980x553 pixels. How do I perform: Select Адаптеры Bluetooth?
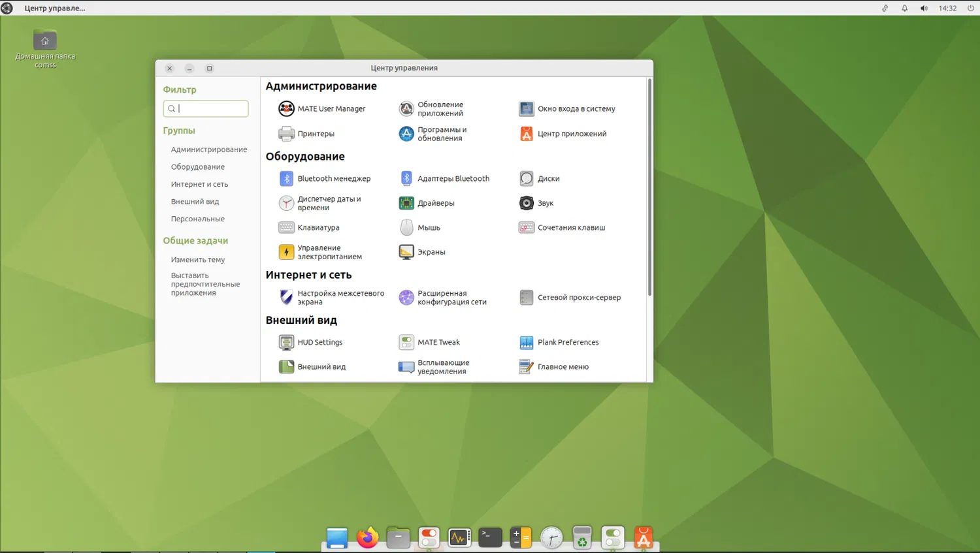click(x=444, y=178)
